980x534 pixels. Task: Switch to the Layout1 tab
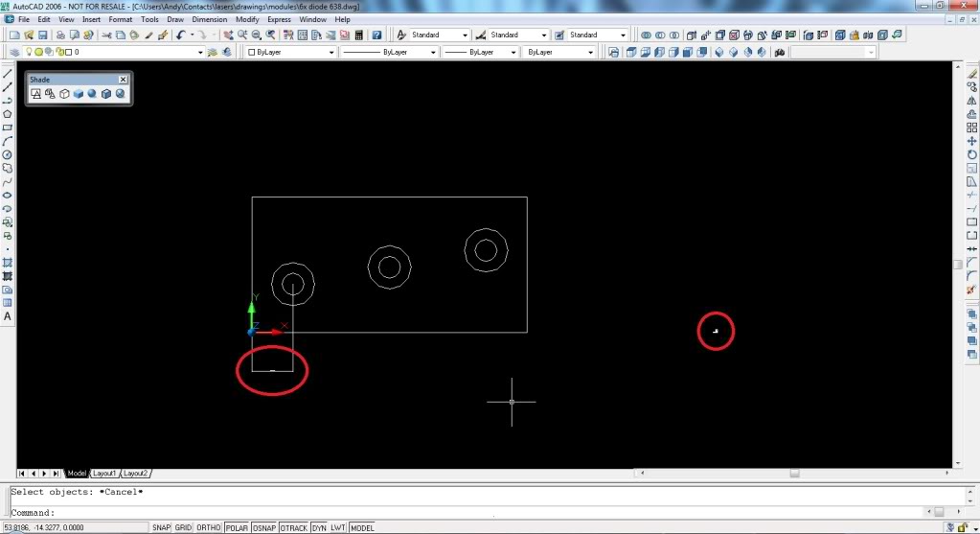click(104, 474)
